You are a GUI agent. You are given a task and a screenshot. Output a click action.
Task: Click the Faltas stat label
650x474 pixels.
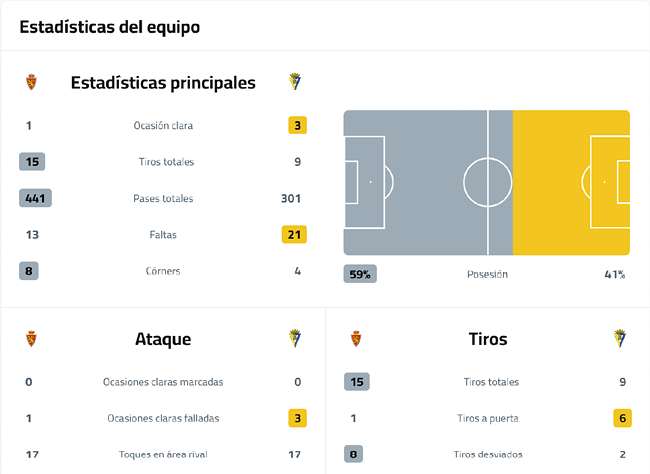(x=163, y=235)
